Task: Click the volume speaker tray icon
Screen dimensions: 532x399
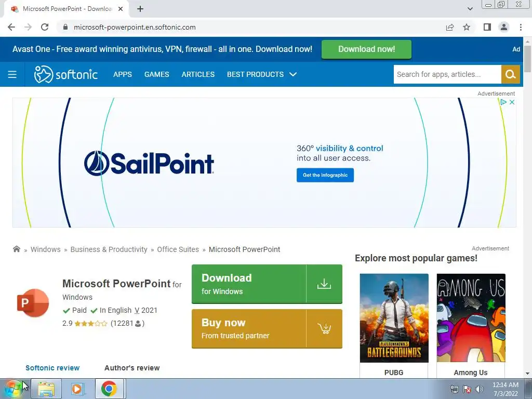Action: pos(480,389)
